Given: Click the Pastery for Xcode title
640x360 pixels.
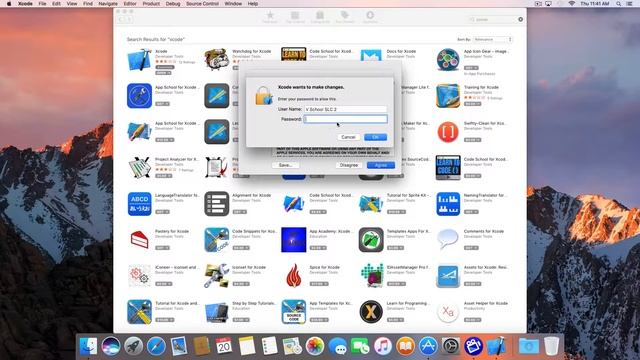Looking at the screenshot, I should (x=172, y=231).
